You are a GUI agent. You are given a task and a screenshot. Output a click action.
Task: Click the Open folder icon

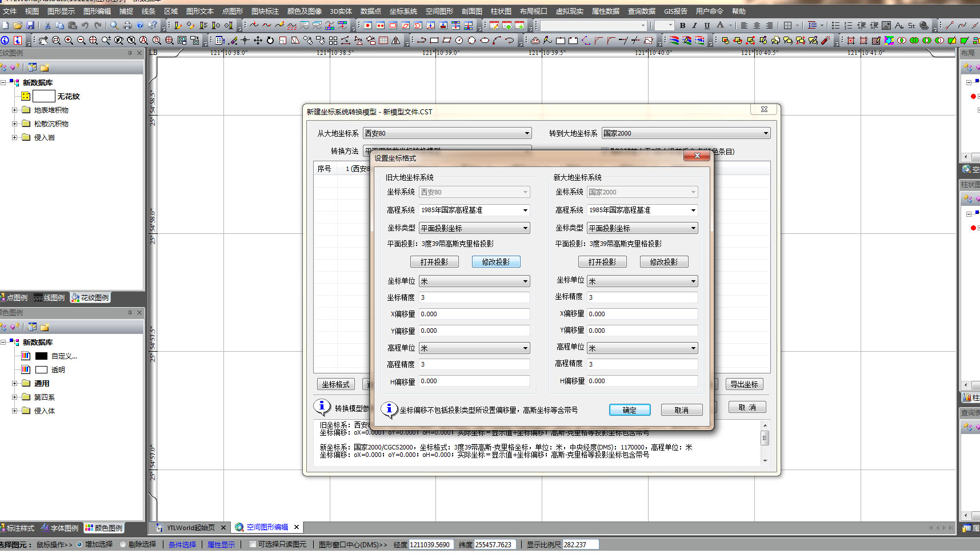[x=18, y=25]
